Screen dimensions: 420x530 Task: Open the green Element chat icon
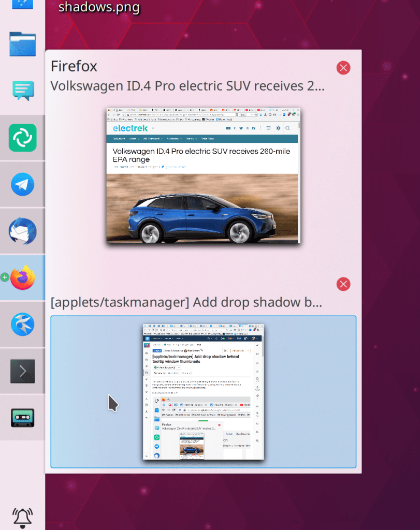22,138
